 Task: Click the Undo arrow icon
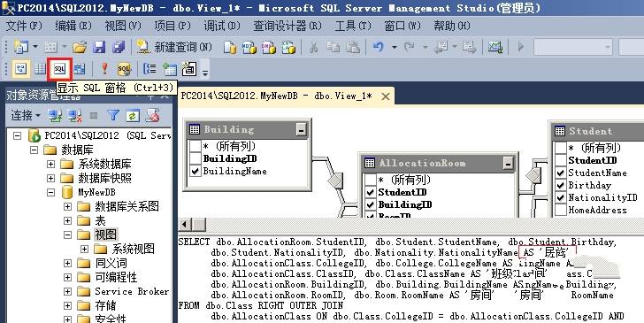click(x=379, y=47)
